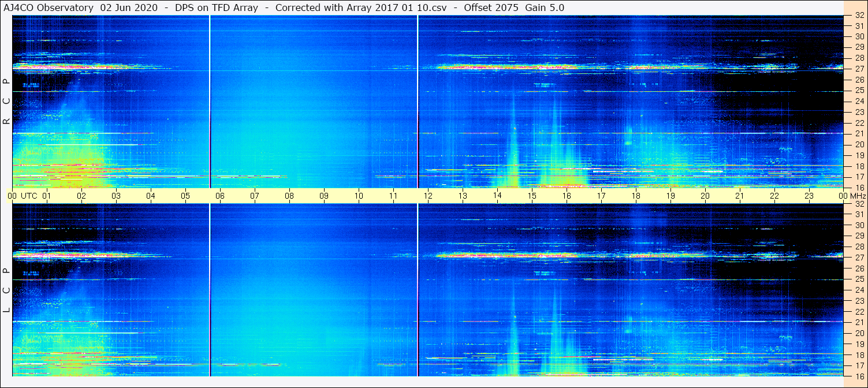Click the 04 hour label on UTC axis

(x=151, y=196)
